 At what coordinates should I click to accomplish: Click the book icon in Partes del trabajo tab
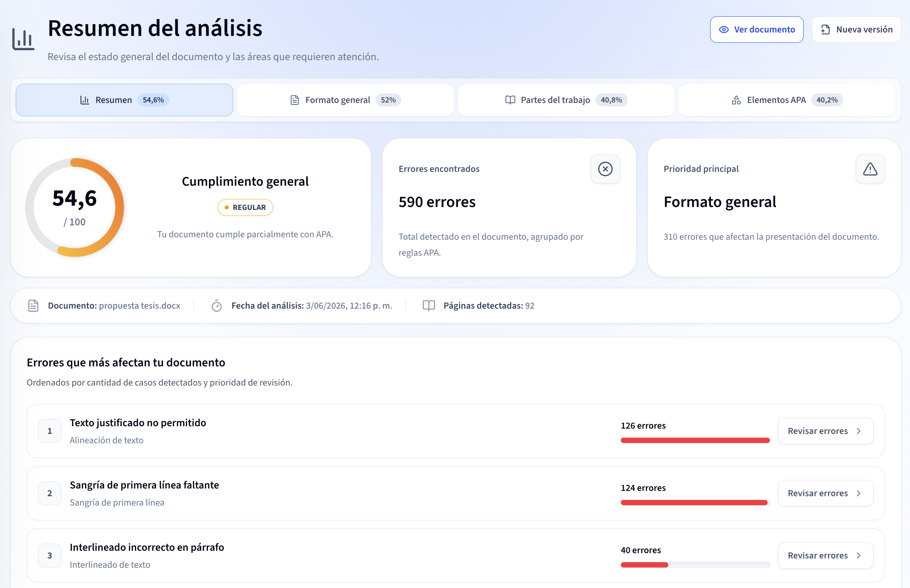click(510, 100)
